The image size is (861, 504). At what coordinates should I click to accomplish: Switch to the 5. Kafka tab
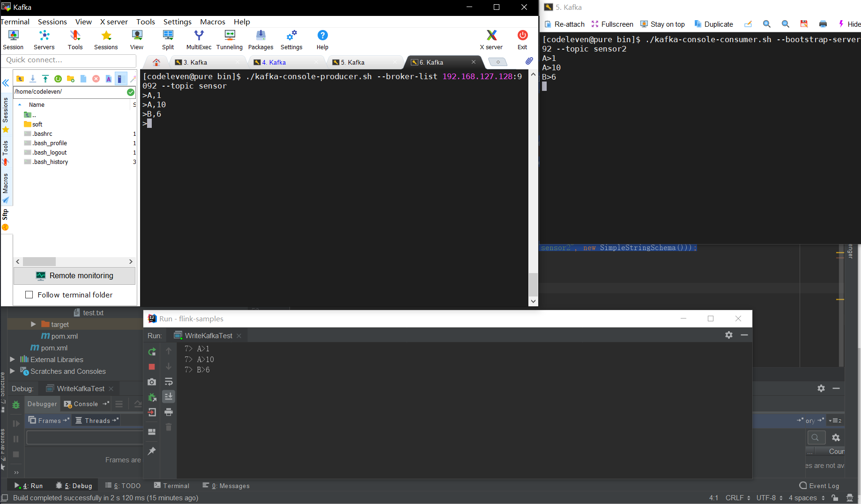pos(364,62)
